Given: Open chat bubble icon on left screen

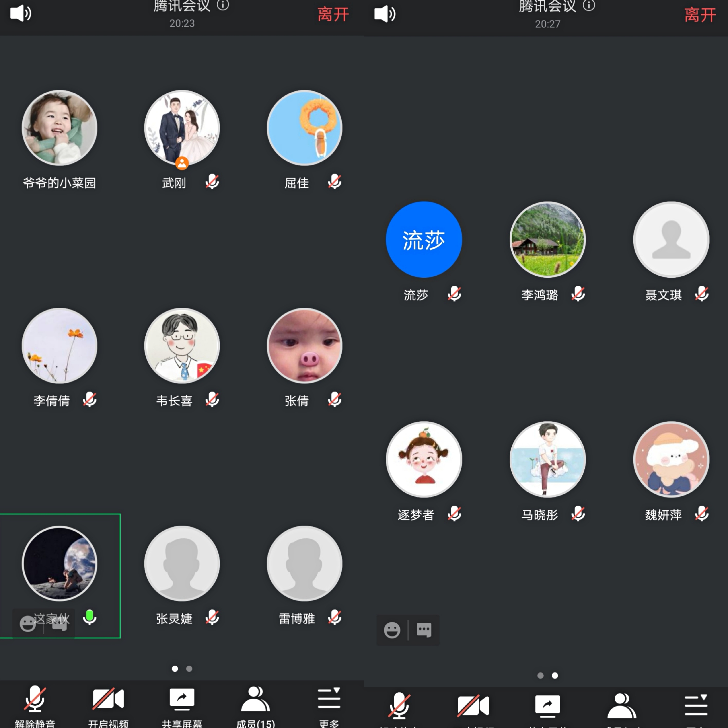Looking at the screenshot, I should (59, 624).
